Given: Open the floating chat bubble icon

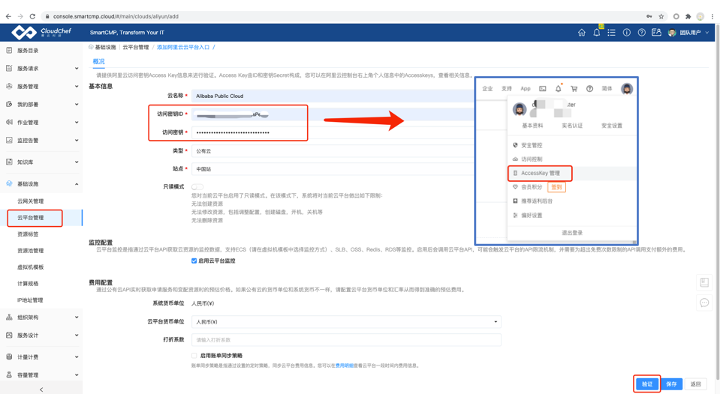Looking at the screenshot, I should pos(704,303).
